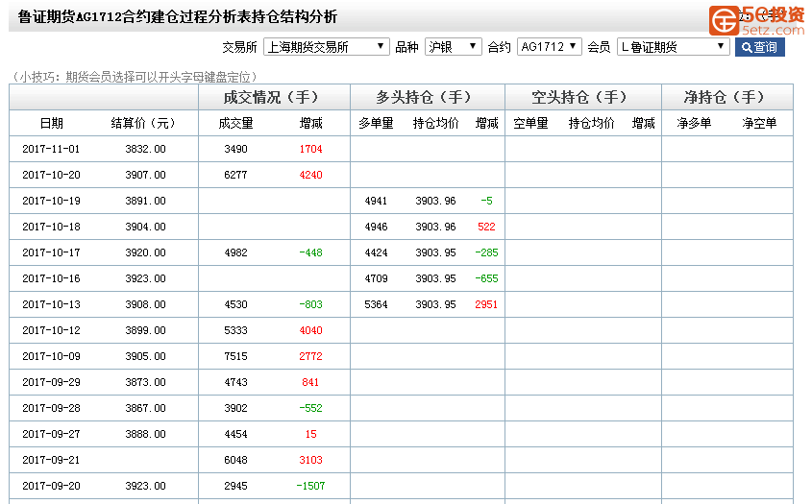
Task: Click long position value 5364
Action: click(376, 304)
